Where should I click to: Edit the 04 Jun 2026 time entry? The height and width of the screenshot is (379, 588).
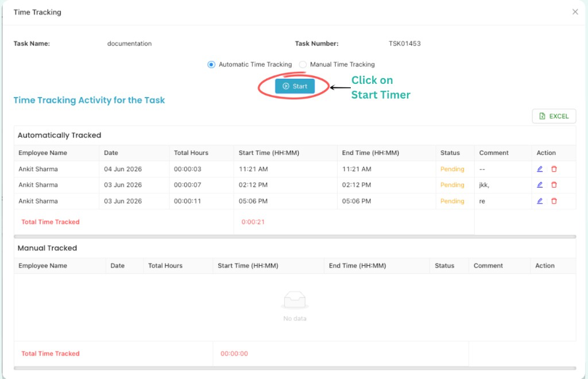[540, 169]
